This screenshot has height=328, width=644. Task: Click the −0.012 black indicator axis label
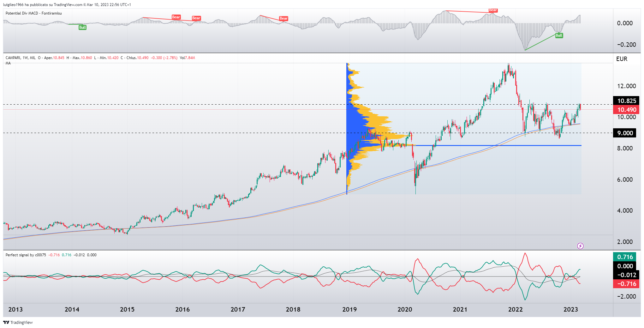(626, 275)
